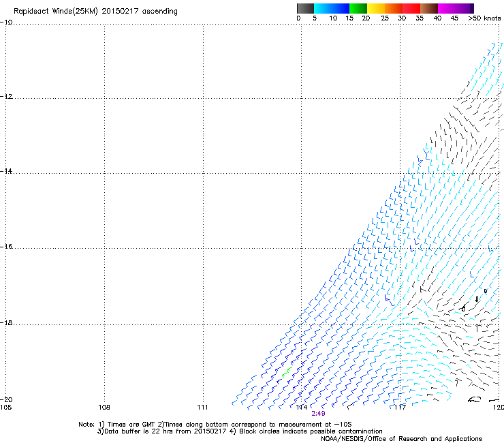Image resolution: width=504 pixels, height=443 pixels.
Task: Click the -10 latitude axis label
Action: (6, 22)
